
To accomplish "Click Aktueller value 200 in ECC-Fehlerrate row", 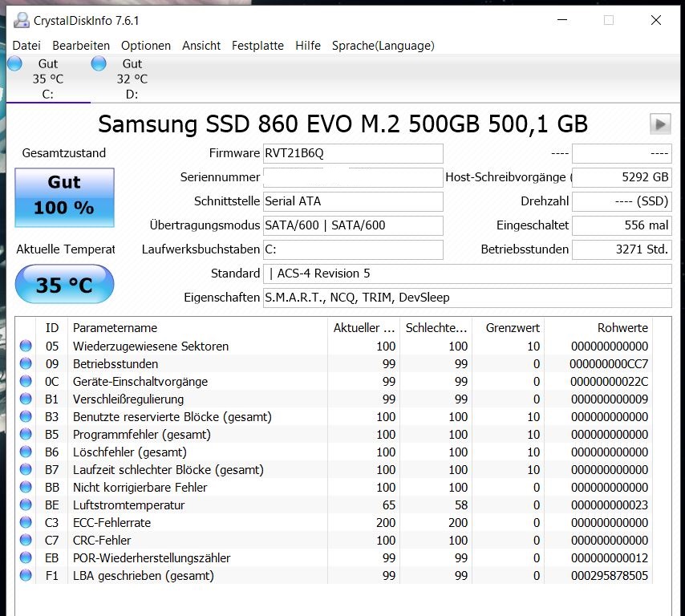I will [x=386, y=522].
